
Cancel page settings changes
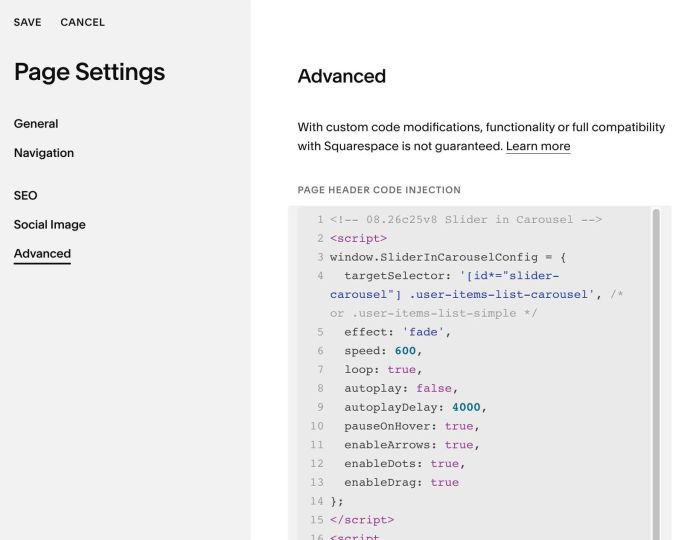83,22
